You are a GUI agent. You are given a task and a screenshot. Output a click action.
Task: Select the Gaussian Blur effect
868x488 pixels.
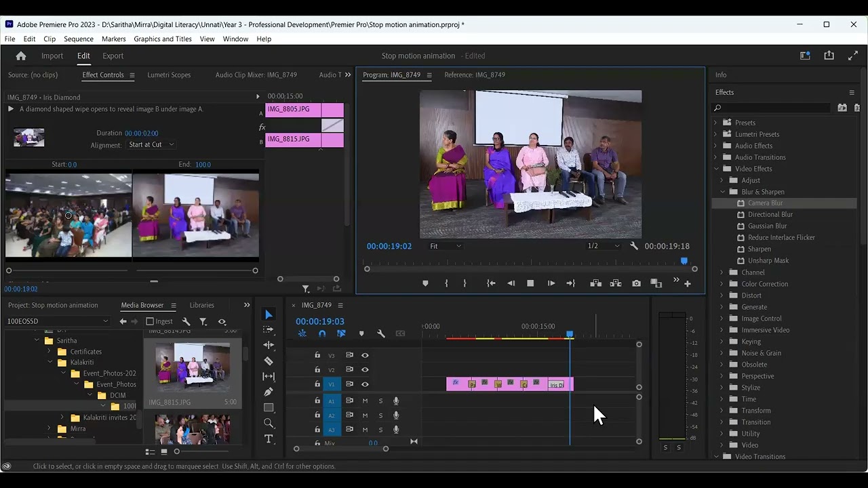(768, 226)
